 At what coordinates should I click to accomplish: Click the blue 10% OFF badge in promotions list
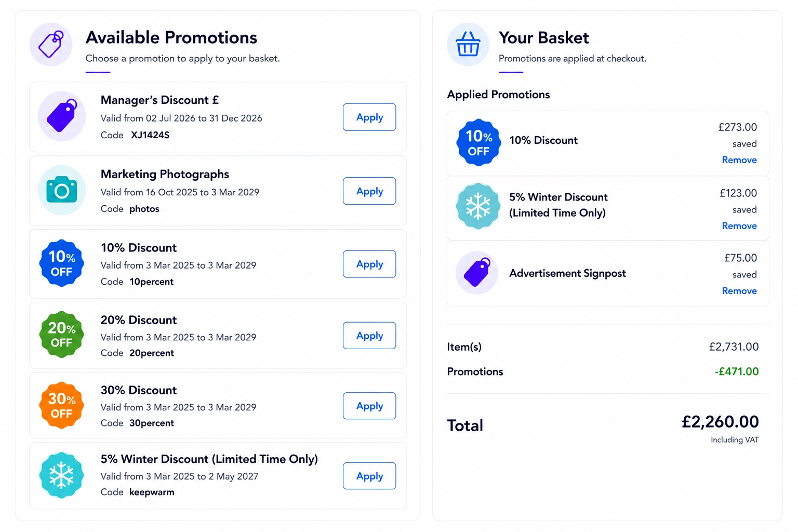pos(62,263)
